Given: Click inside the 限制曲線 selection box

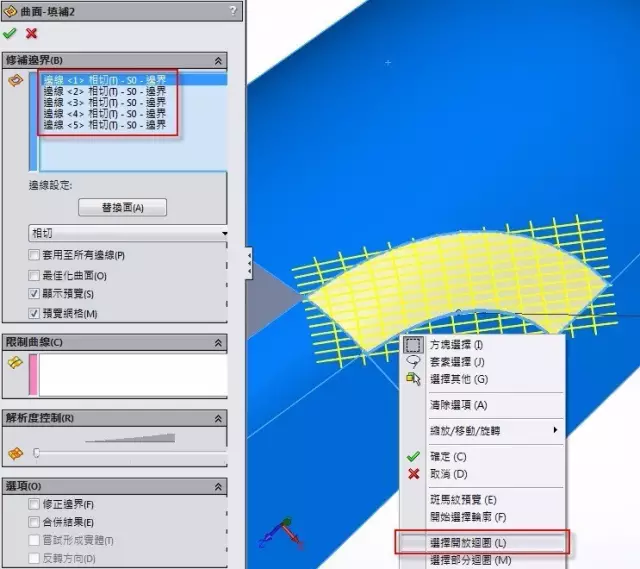Looking at the screenshot, I should point(133,375).
